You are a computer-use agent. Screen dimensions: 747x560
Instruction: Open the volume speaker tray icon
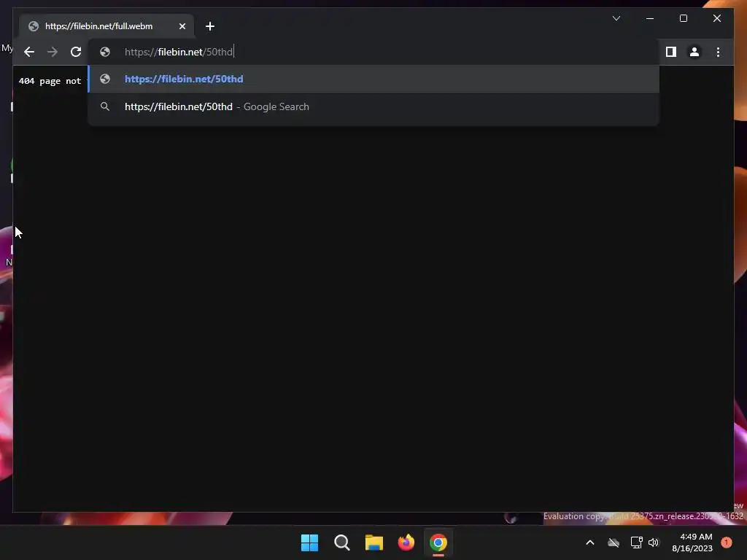coord(654,542)
